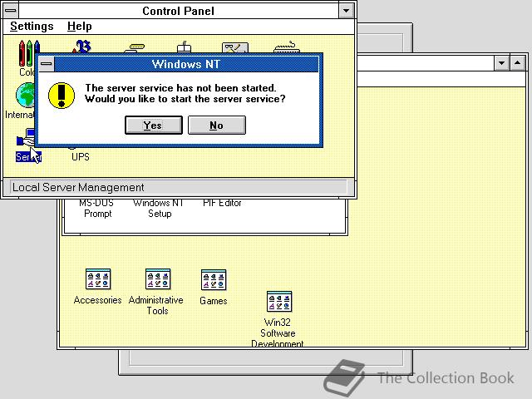532x399 pixels.
Task: Open the Accessories program group
Action: click(x=98, y=279)
